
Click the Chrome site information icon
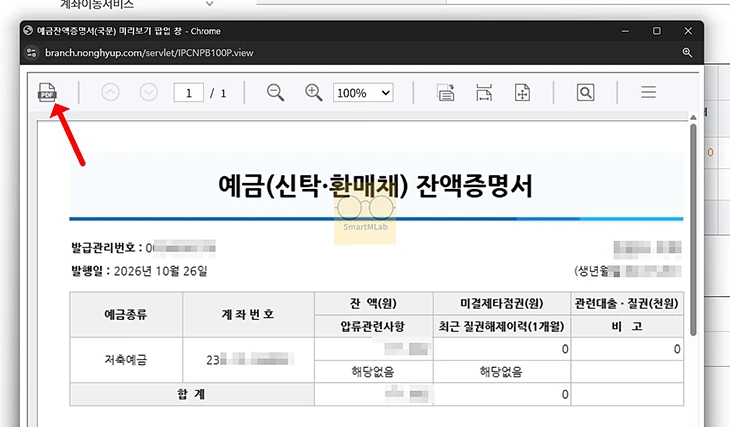[32, 53]
